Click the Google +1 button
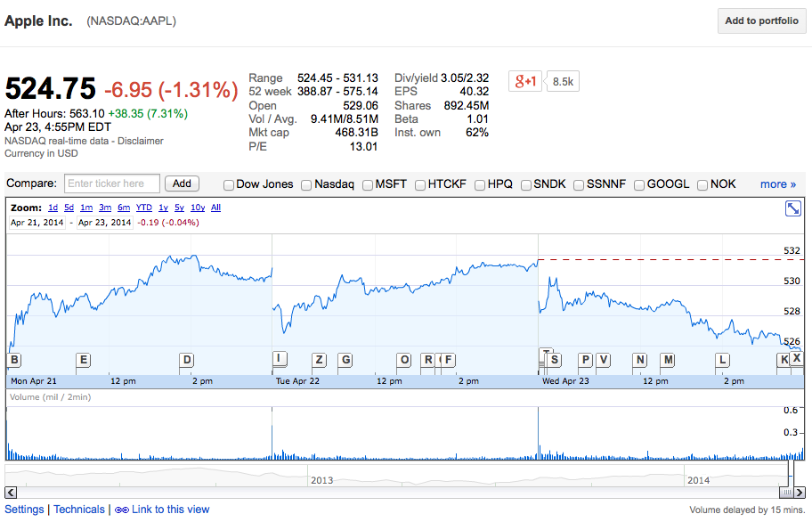Screen dimensions: 812x522 pyautogui.click(x=525, y=81)
